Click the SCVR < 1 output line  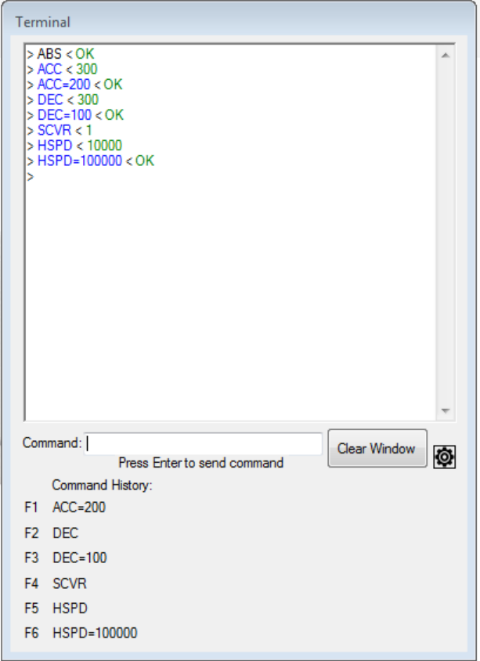pos(59,130)
